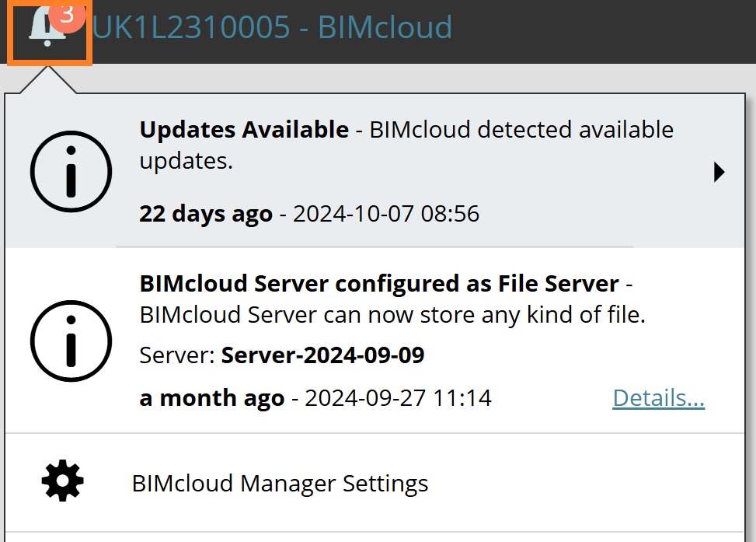Click the dark header bar area

(603, 31)
